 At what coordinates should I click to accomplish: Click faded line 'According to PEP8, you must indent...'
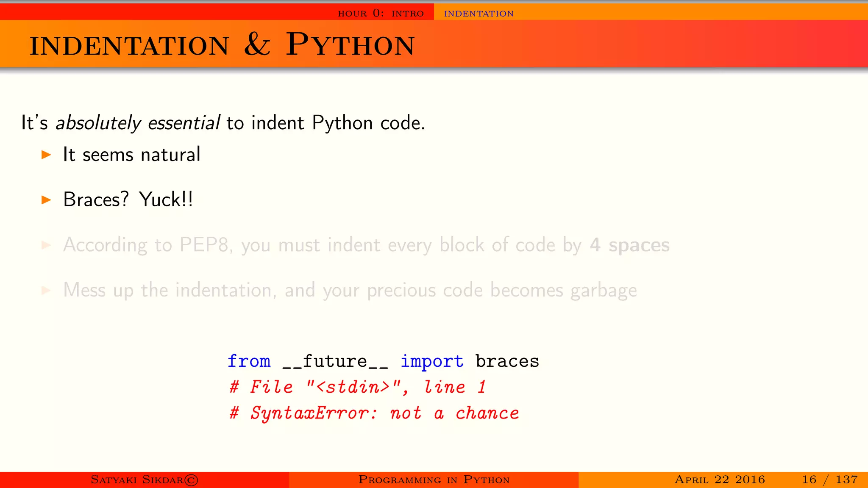pyautogui.click(x=366, y=245)
